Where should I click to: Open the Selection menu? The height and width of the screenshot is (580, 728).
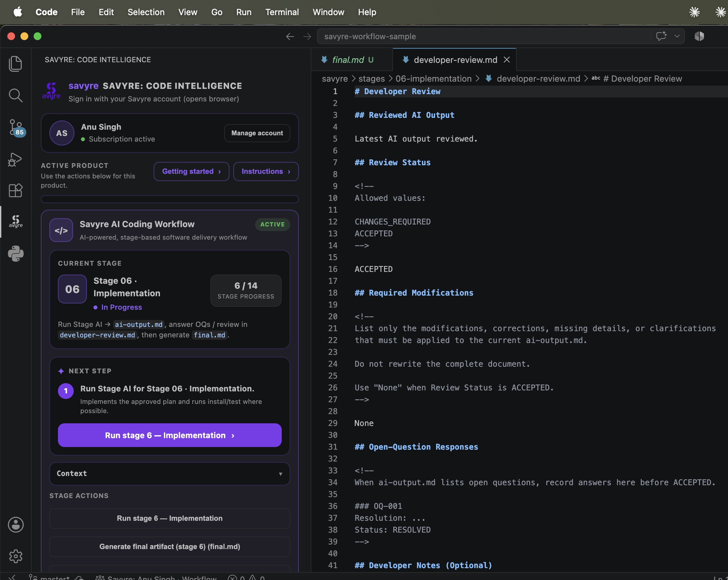tap(146, 12)
